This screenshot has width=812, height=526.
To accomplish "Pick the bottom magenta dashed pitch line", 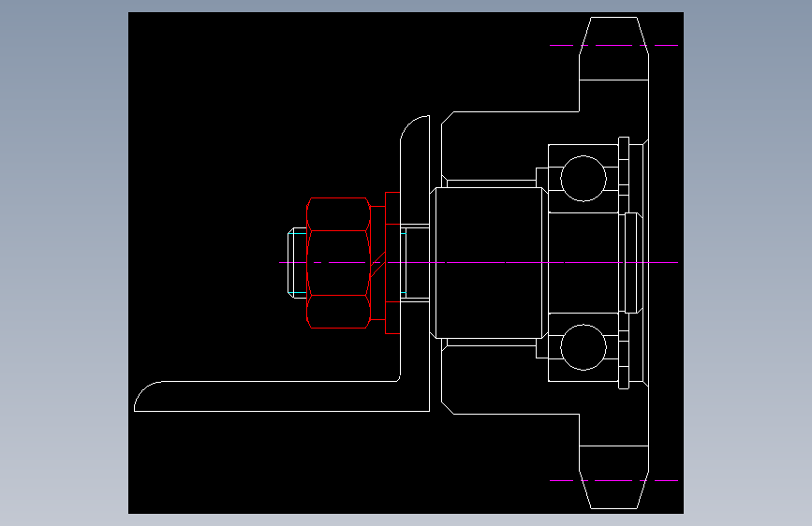I will [x=613, y=480].
